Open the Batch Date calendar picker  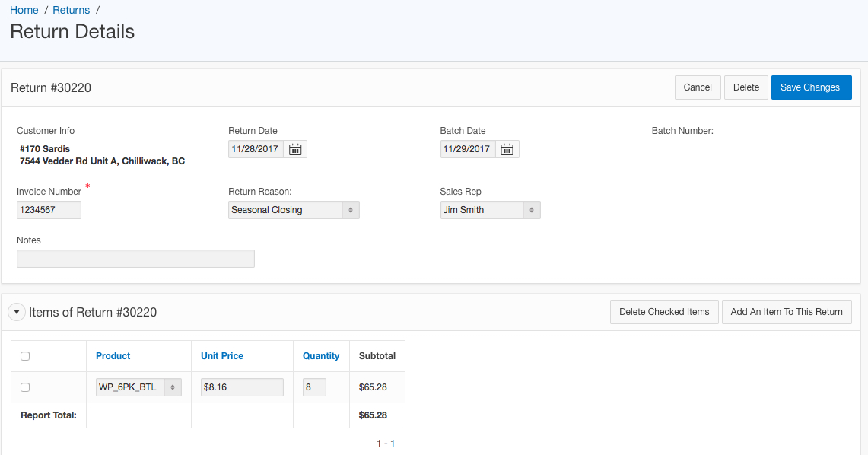point(507,149)
